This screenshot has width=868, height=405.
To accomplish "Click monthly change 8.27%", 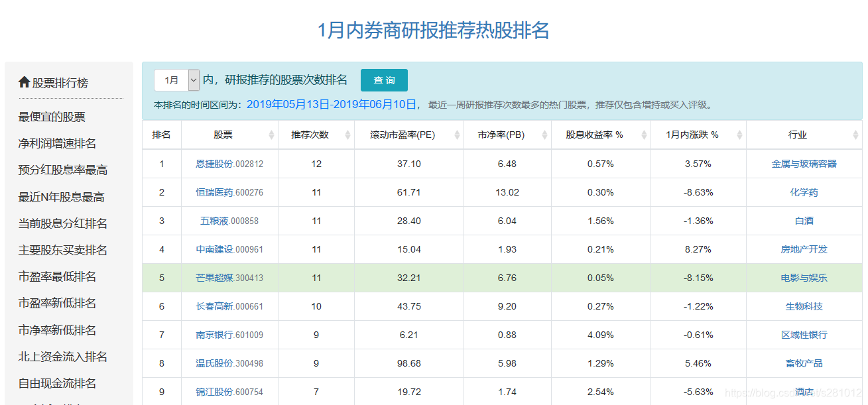I will tap(698, 249).
